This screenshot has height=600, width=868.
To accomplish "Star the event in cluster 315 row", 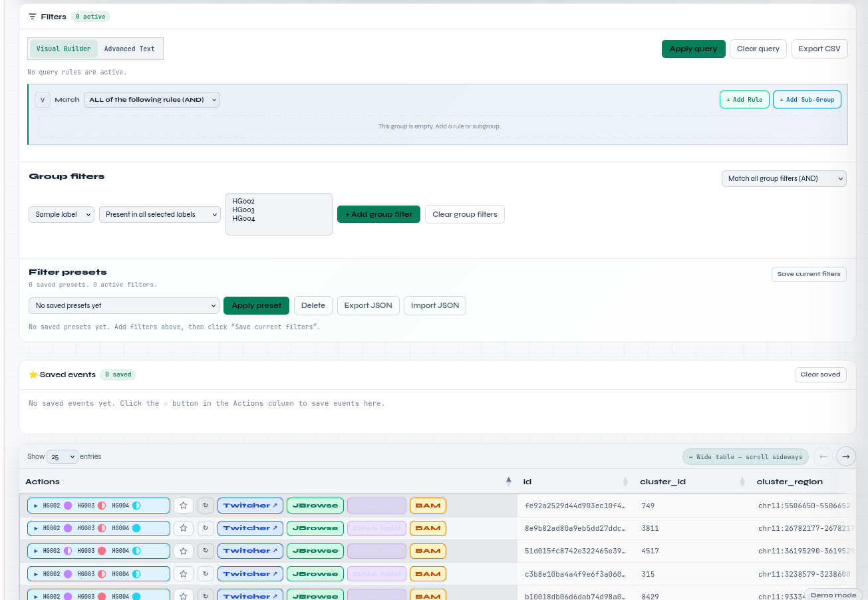I will point(184,573).
